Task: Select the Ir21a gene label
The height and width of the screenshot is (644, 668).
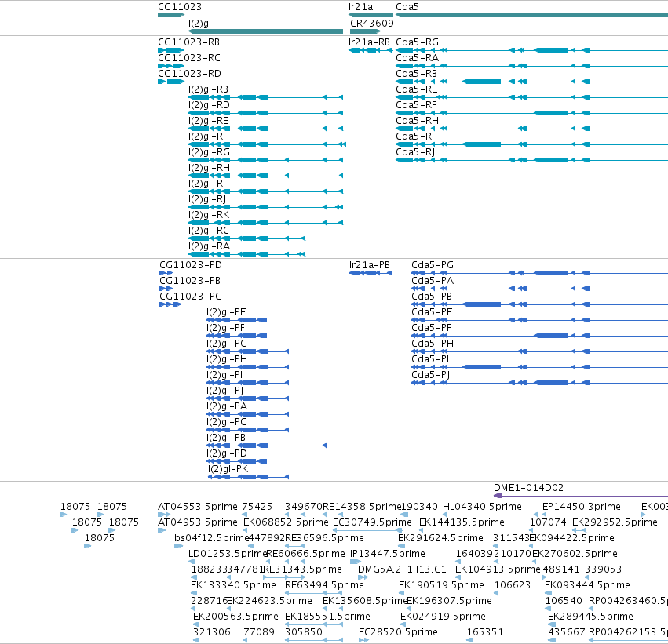Action: pos(360,7)
